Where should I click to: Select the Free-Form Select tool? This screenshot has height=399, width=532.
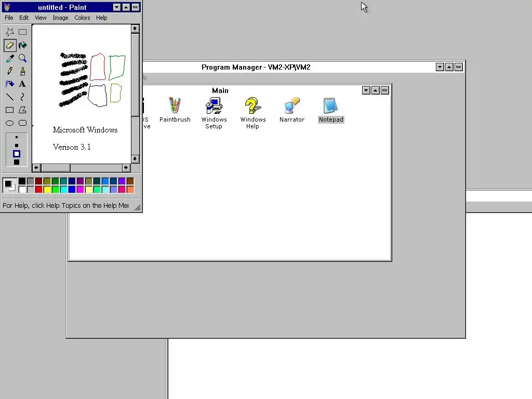click(x=10, y=32)
